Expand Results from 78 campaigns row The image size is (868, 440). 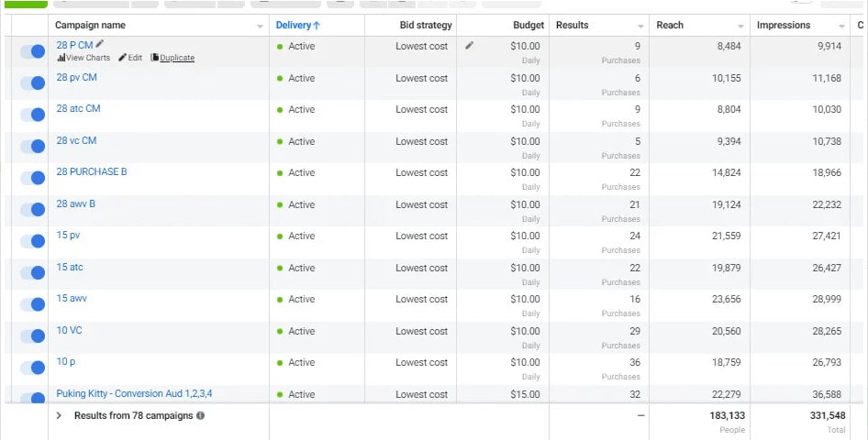point(59,415)
